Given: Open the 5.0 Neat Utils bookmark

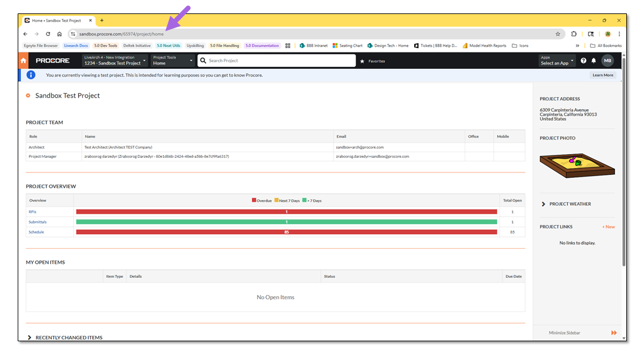Looking at the screenshot, I should click(x=168, y=46).
